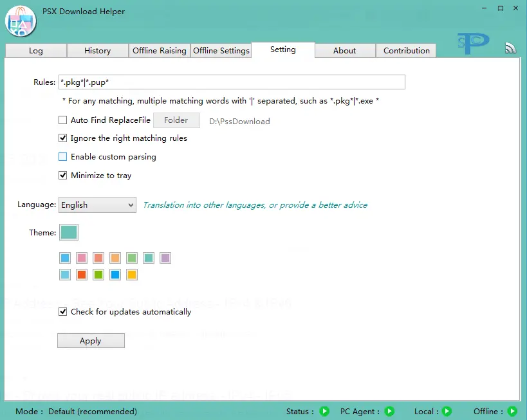
Task: Click the Local green play indicator
Action: pos(446,411)
